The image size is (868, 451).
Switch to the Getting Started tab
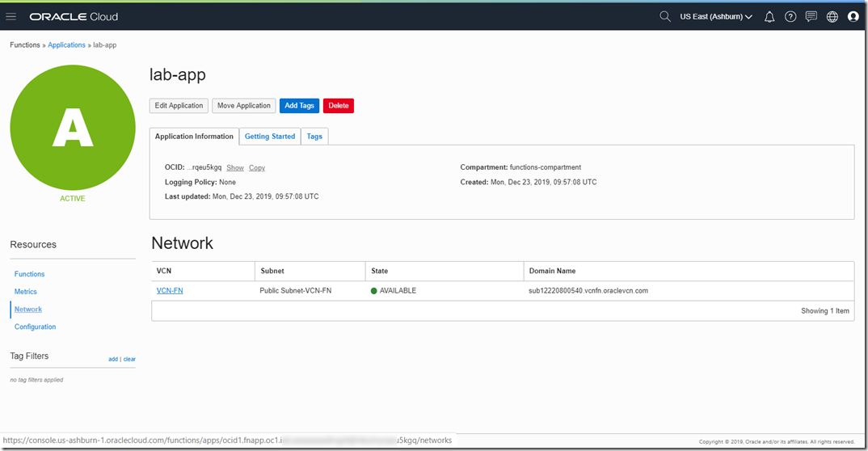(x=270, y=137)
